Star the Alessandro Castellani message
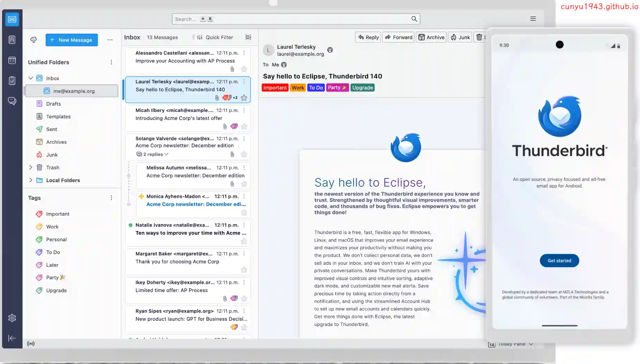The image size is (640, 364). [x=244, y=69]
